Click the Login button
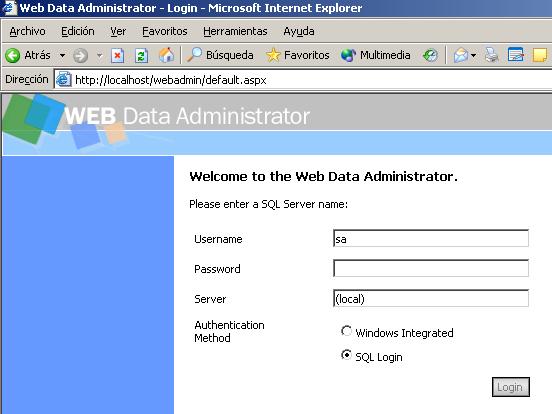The height and width of the screenshot is (414, 552). tap(510, 387)
